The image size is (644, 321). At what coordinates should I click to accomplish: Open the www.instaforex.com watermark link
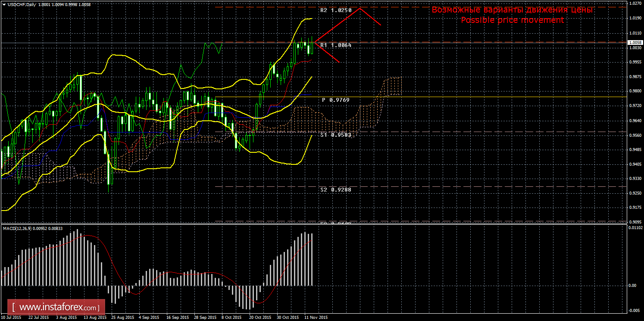click(59, 308)
